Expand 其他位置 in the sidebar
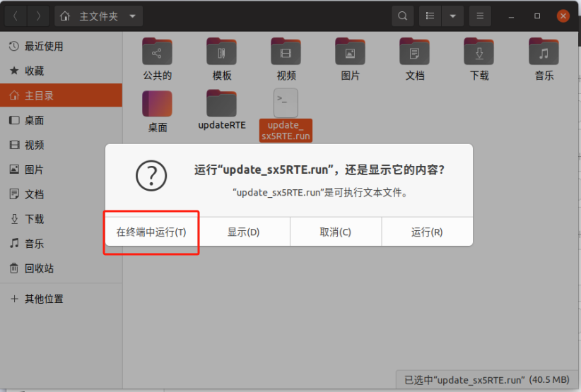581x392 pixels. pos(44,299)
